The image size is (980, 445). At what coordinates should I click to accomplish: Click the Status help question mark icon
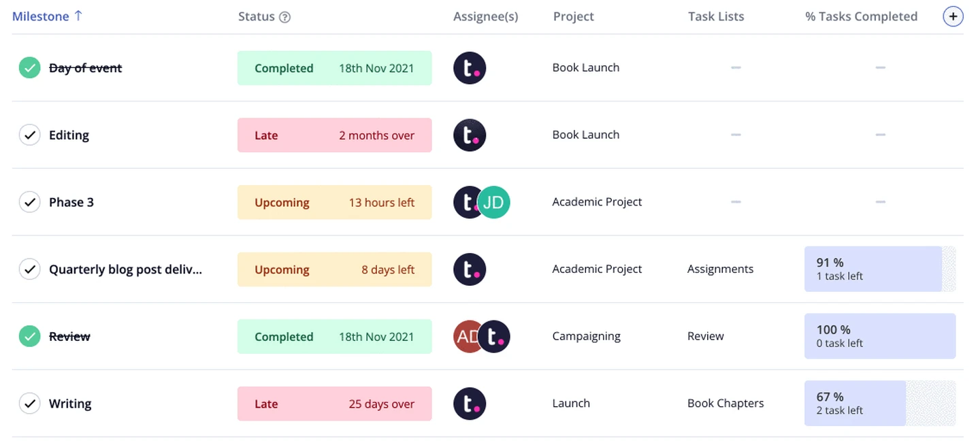pos(285,18)
